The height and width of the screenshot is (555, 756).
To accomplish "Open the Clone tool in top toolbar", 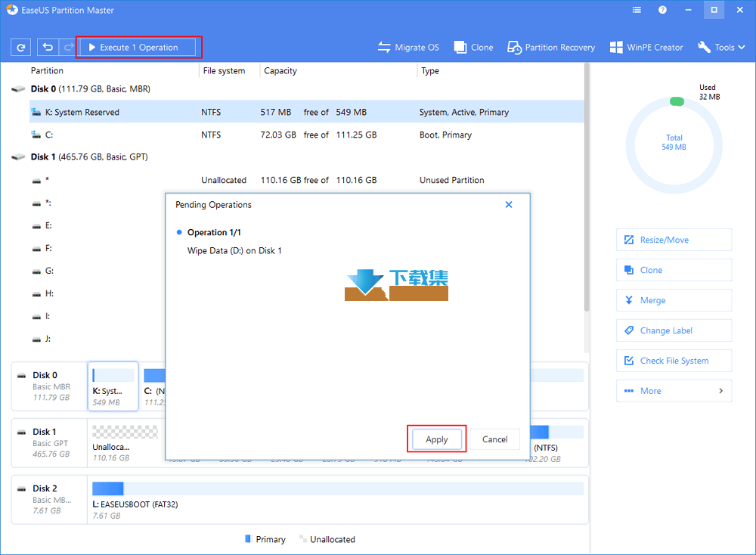I will [x=473, y=48].
